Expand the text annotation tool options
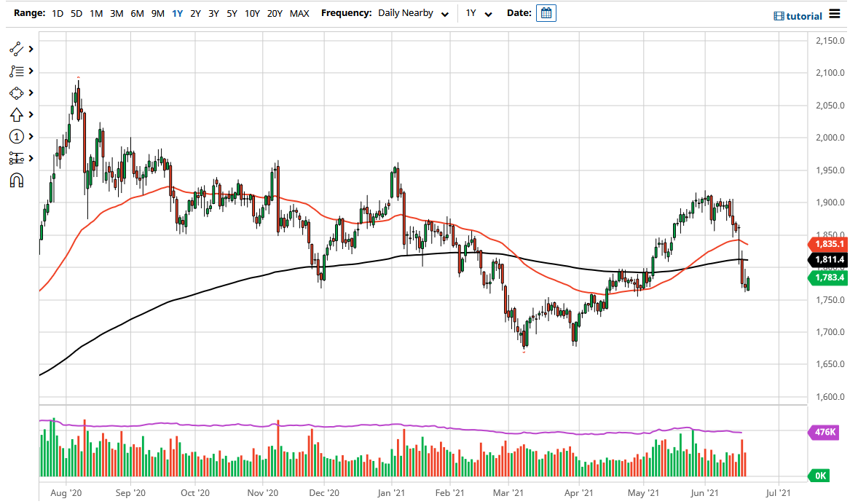850x504 pixels. tap(31, 71)
